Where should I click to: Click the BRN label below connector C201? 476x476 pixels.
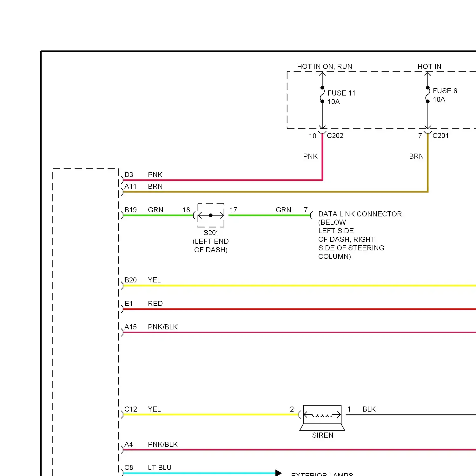pyautogui.click(x=416, y=156)
